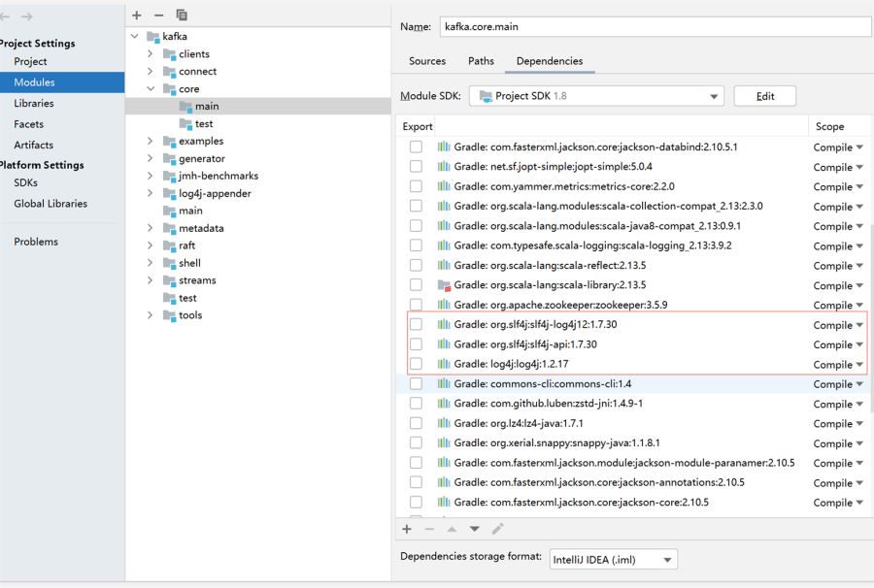Click the zookeeper 3.5.9 library icon
Image resolution: width=874 pixels, height=588 pixels.
444,305
